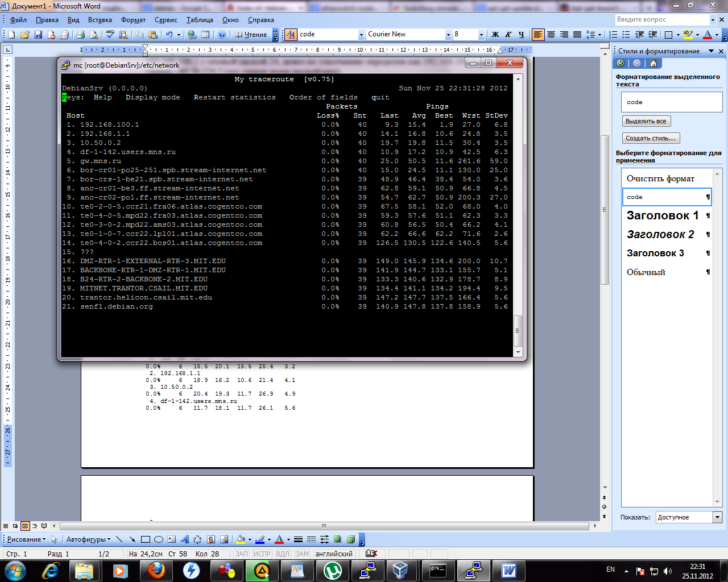The width and height of the screenshot is (728, 582).
Task: Open Undo history dropdown arrow
Action: coord(179,35)
